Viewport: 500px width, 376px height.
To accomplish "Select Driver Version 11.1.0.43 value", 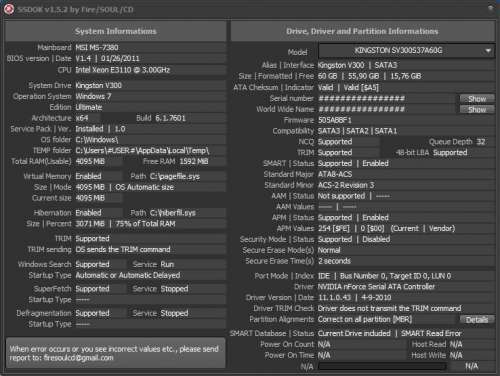I will (334, 298).
